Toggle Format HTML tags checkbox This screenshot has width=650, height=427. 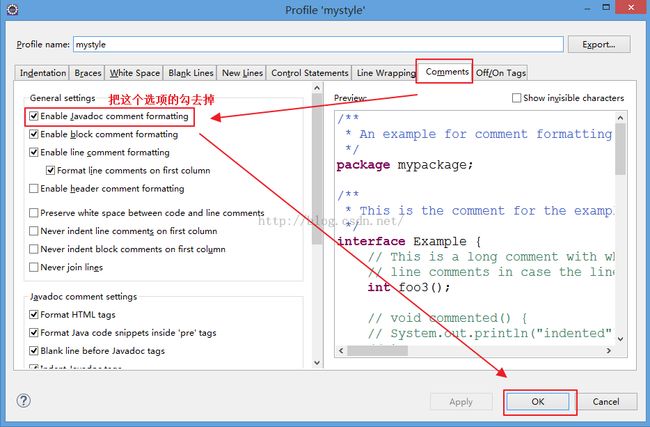[34, 315]
